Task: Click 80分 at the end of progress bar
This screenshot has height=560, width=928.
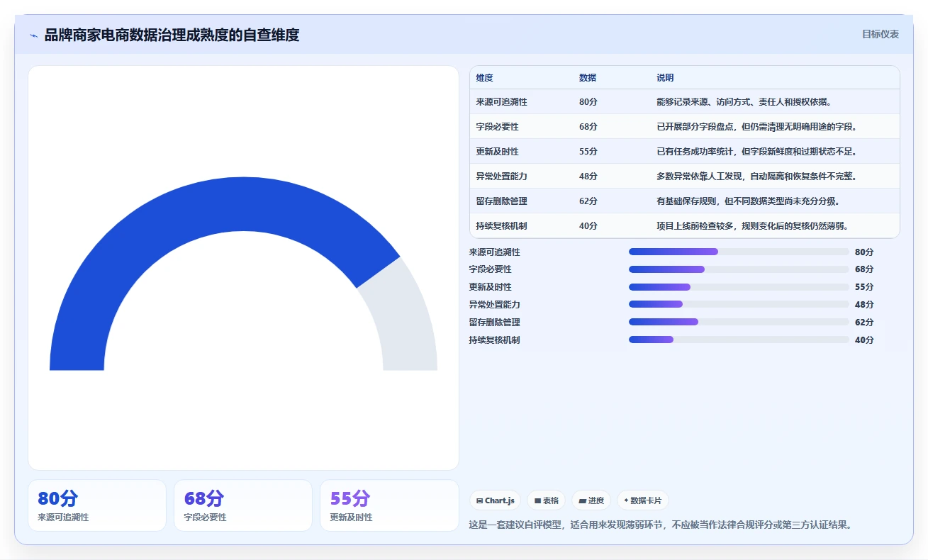Action: click(864, 252)
